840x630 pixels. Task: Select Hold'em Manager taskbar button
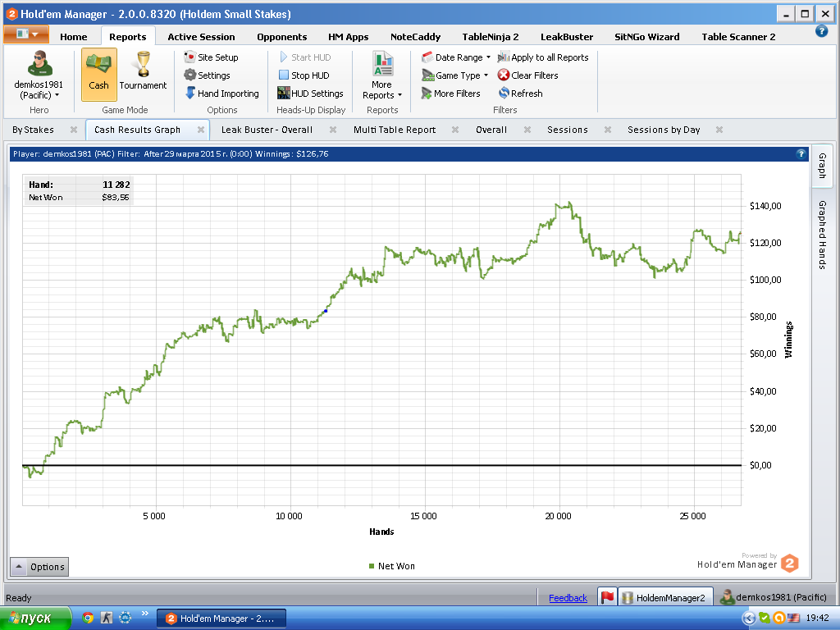click(221, 619)
